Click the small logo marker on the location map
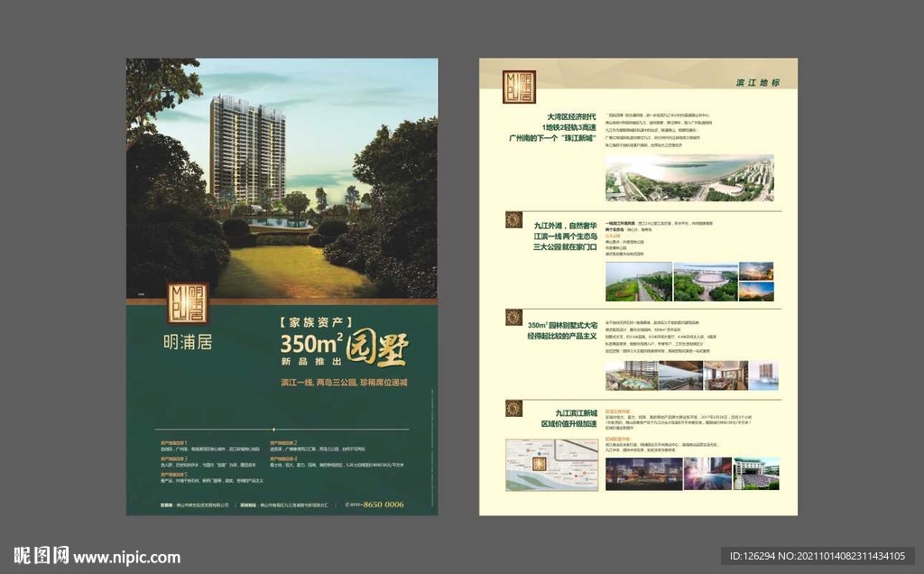The height and width of the screenshot is (574, 924). [x=539, y=463]
